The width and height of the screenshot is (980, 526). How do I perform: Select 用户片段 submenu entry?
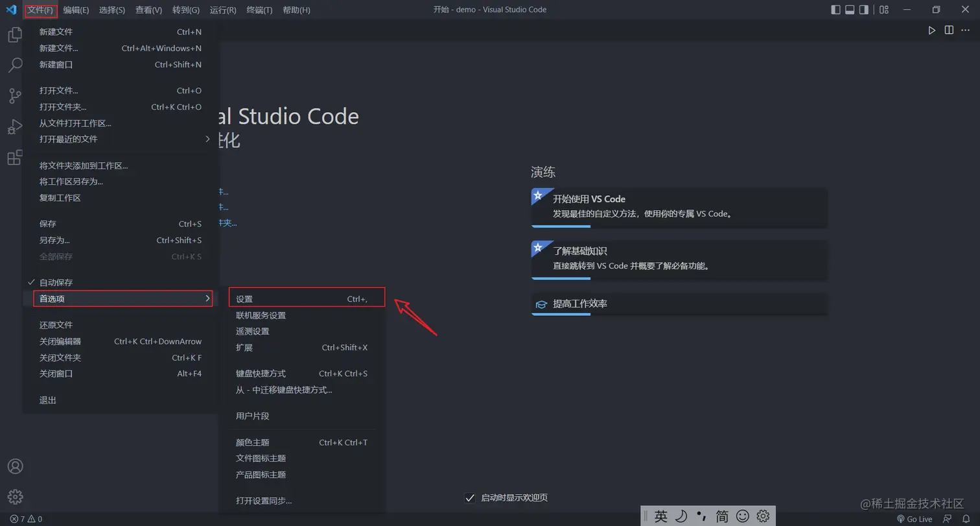(x=303, y=416)
